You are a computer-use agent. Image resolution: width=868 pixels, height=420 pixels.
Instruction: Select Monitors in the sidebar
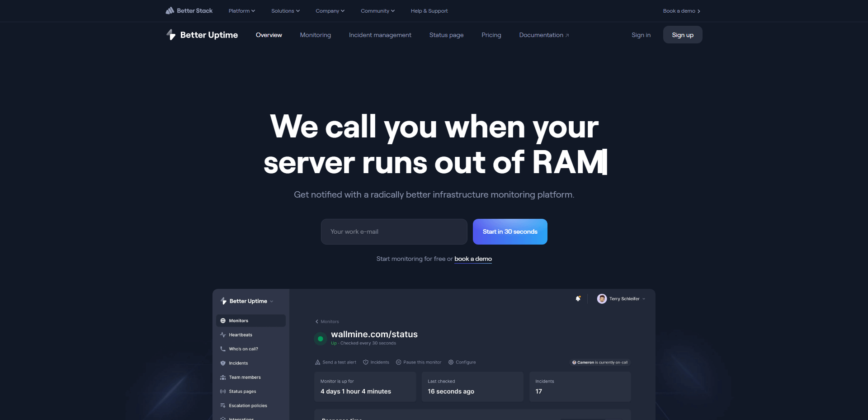coord(251,321)
